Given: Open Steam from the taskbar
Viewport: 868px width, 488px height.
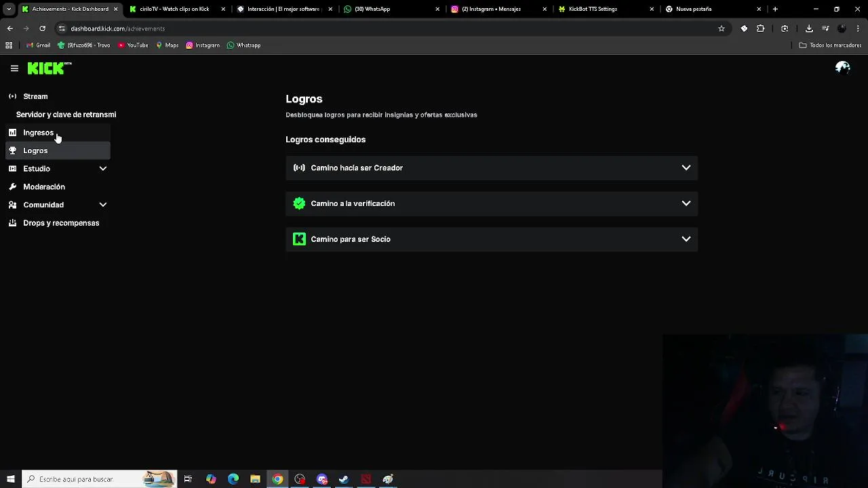Looking at the screenshot, I should coord(344,479).
